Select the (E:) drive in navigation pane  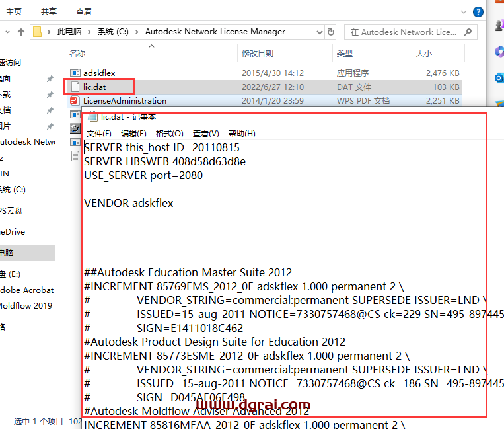(10, 274)
